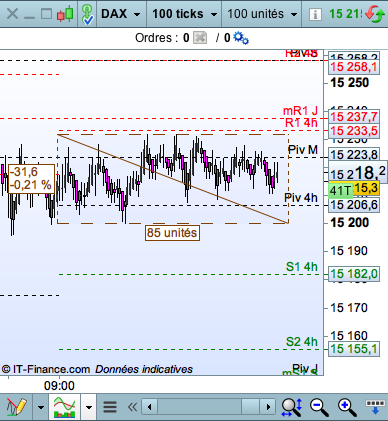Zoom in with the plus magnifier
388x421 pixels.
347,407
